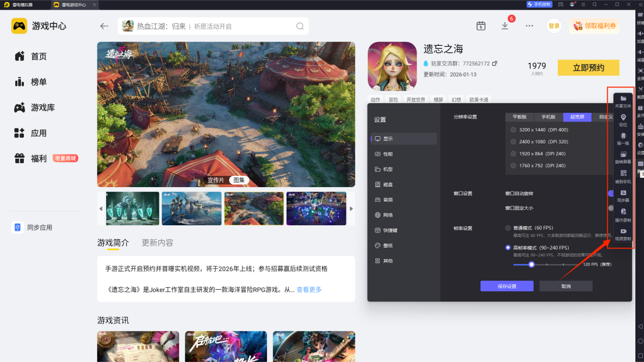Select 3200 x 1440 (DPI 400) resolution
The width and height of the screenshot is (644, 362).
(513, 130)
